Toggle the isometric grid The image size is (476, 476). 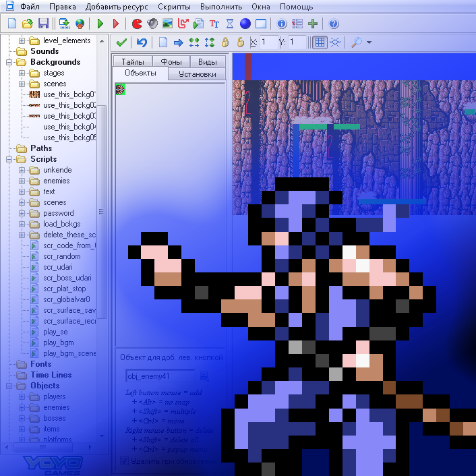pos(335,42)
